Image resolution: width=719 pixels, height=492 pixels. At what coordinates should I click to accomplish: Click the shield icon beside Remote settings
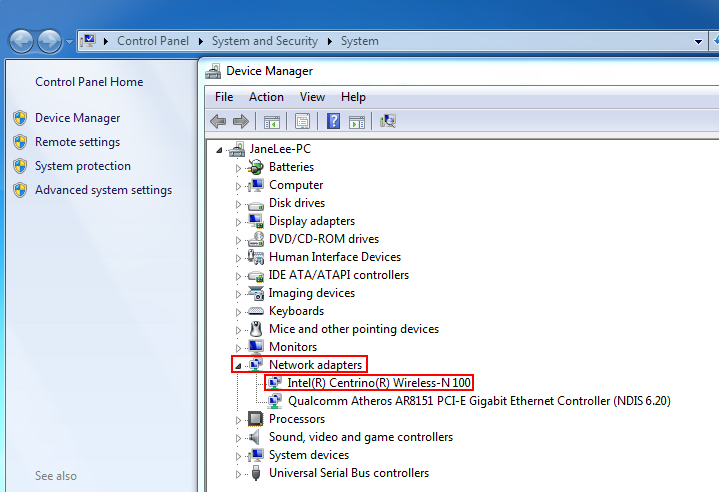[x=20, y=142]
